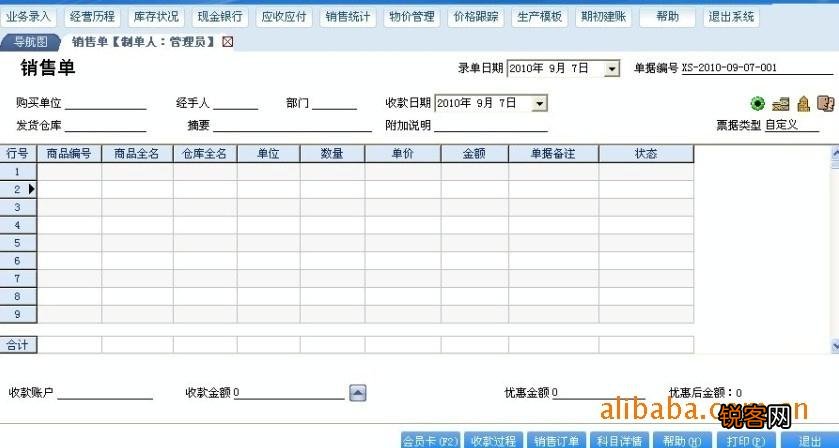
Task: Click the warehouse goods icon beside the gear
Action: 781,104
